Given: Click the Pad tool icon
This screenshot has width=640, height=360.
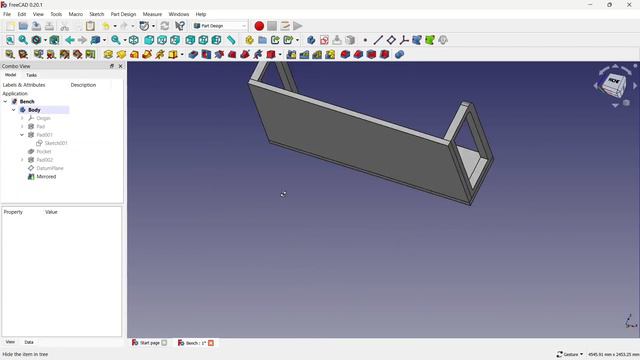Looking at the screenshot, I should 108,54.
